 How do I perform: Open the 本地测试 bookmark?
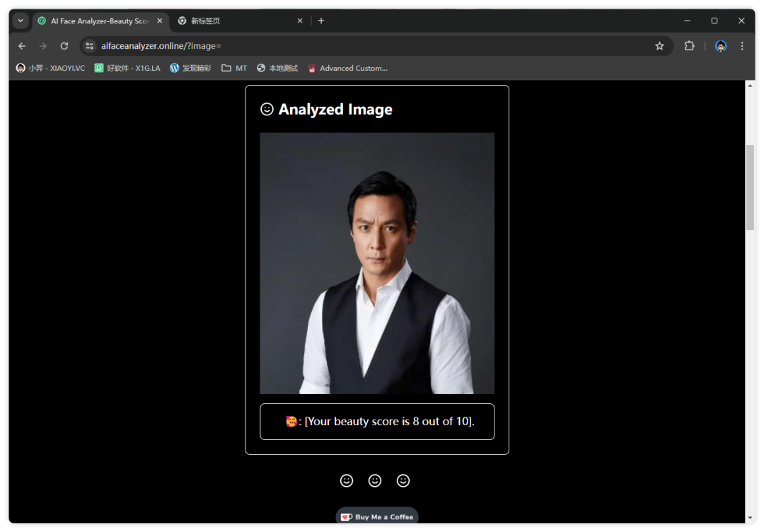(277, 68)
